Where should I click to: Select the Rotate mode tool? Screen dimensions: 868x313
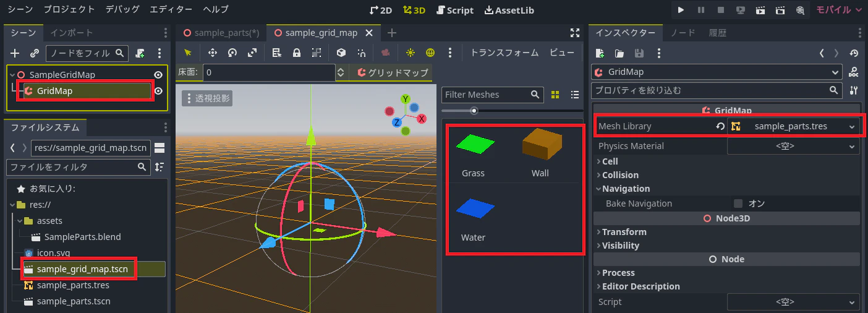click(x=232, y=53)
